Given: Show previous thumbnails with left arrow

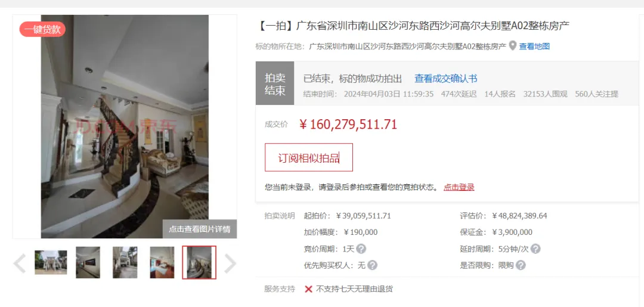Looking at the screenshot, I should [19, 263].
